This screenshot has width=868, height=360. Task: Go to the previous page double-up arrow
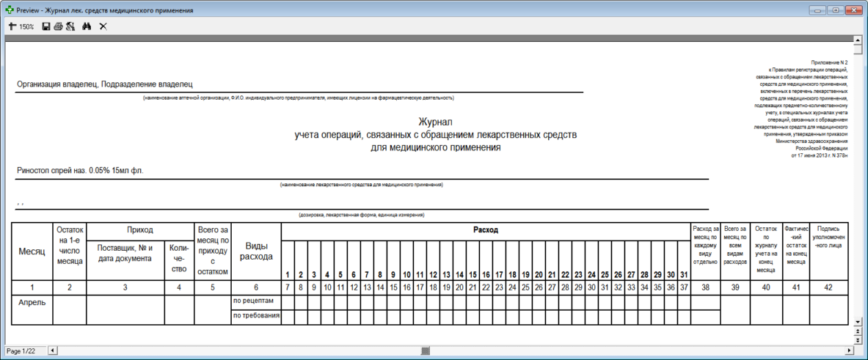pos(858,331)
